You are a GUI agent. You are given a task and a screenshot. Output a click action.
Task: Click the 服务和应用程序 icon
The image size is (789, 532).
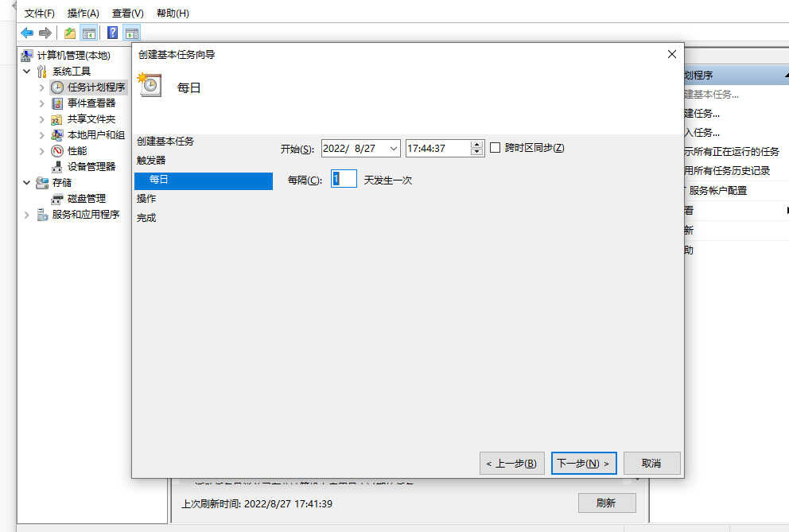click(x=42, y=215)
